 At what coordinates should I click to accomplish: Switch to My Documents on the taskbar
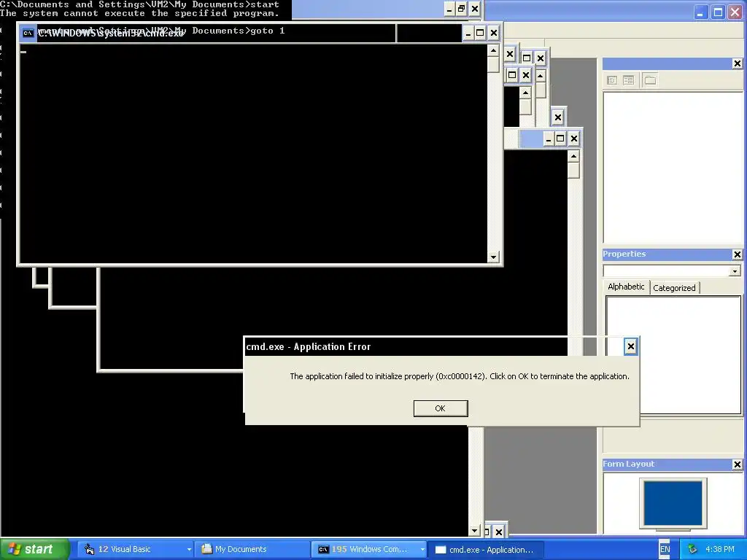point(252,549)
